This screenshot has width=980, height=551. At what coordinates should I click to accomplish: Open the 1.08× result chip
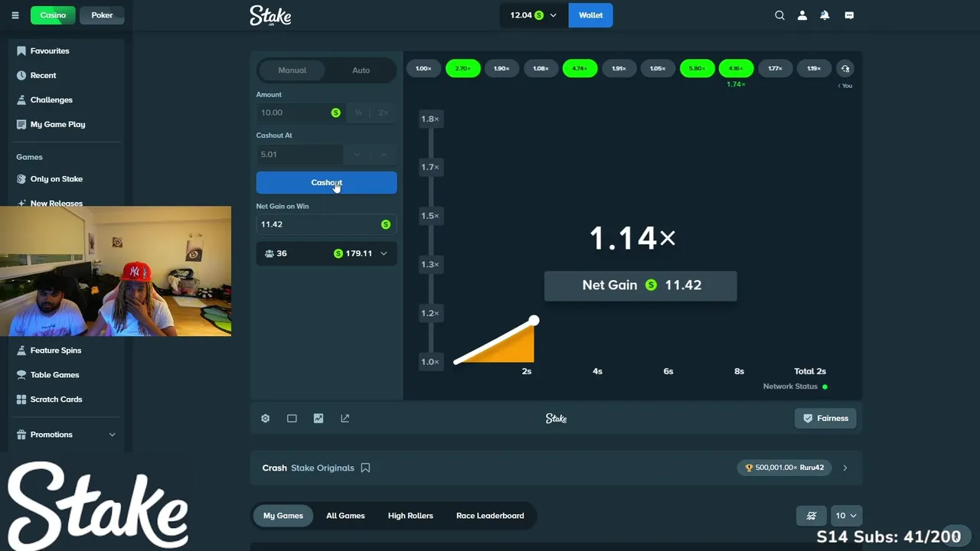click(541, 69)
